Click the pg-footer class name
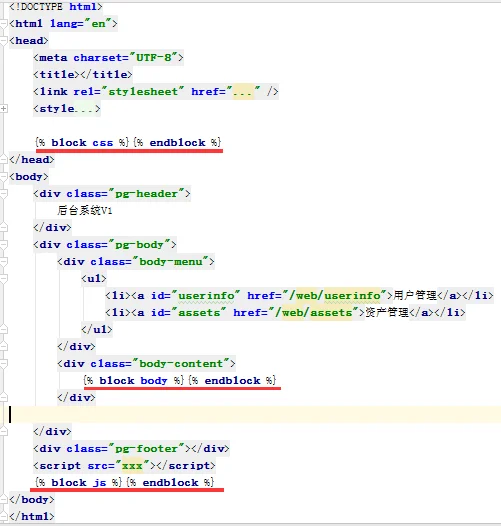Screen dimensions: 501x526 click(x=147, y=449)
